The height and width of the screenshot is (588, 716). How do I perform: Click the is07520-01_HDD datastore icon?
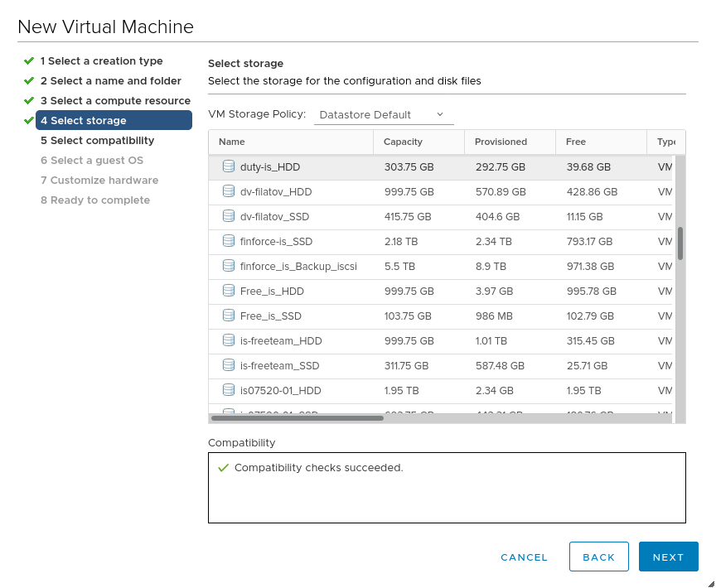coord(229,390)
